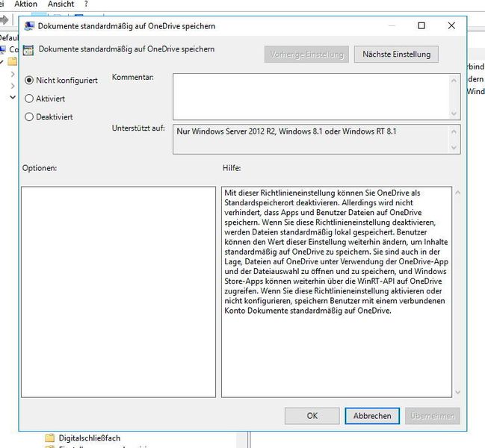Screen dimensions: 485x448
Task: Open the Ansicht menu
Action: pyautogui.click(x=61, y=4)
